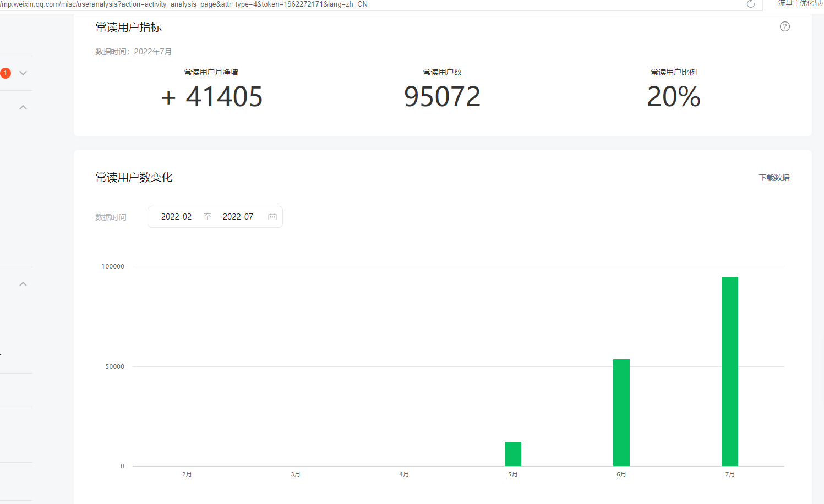Expand the chevron-down next to red badge
This screenshot has height=504, width=824.
coord(23,73)
